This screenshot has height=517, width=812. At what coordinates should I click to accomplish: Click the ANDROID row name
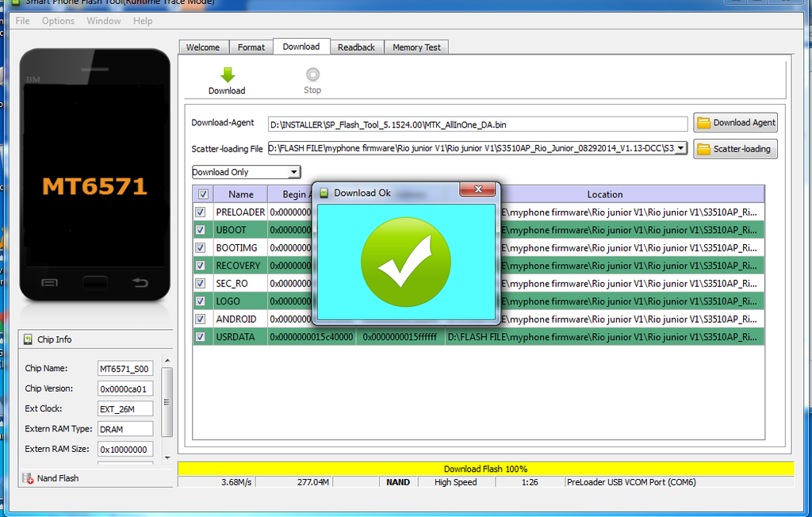tap(236, 319)
